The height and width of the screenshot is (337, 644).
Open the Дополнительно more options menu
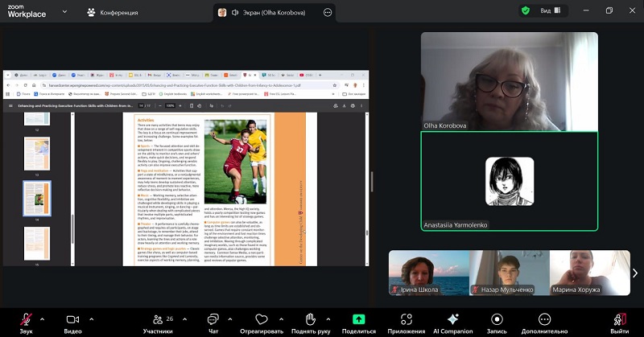point(544,320)
